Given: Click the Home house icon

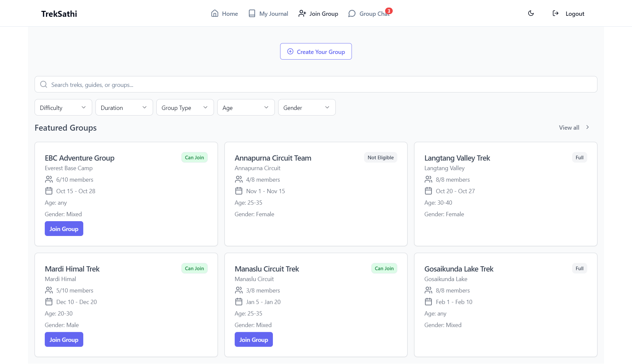Looking at the screenshot, I should click(x=215, y=13).
